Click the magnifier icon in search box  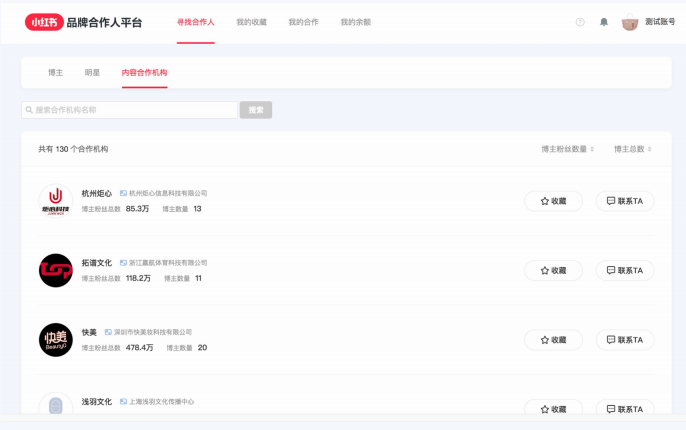pos(29,110)
